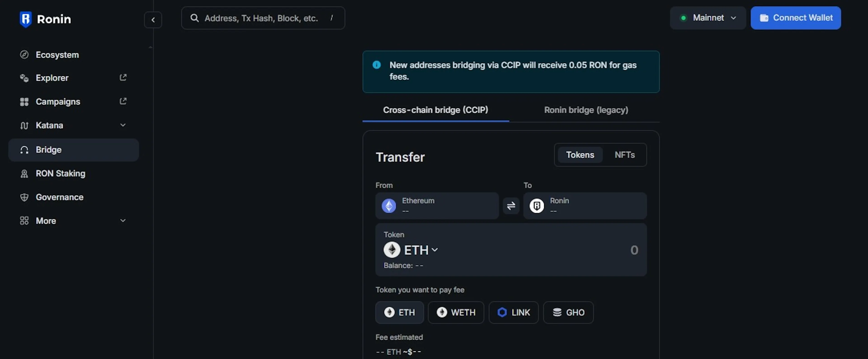The width and height of the screenshot is (868, 359).
Task: Click the Explorer sidebar icon
Action: [24, 78]
